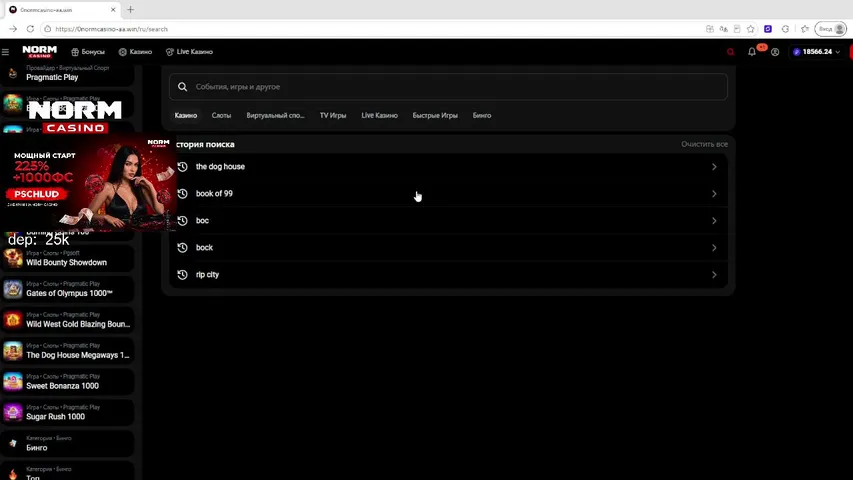Click history icon beside book of 99
This screenshot has height=480, width=853.
[x=183, y=194]
